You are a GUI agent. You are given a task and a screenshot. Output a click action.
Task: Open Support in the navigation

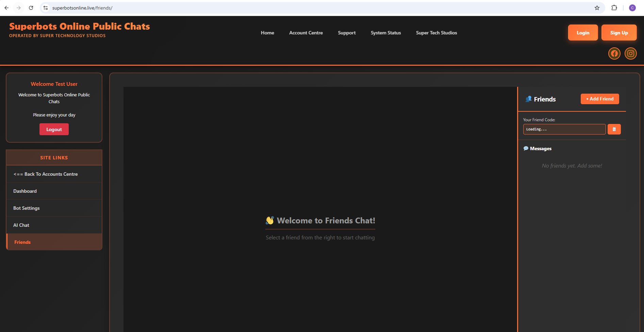(x=347, y=33)
